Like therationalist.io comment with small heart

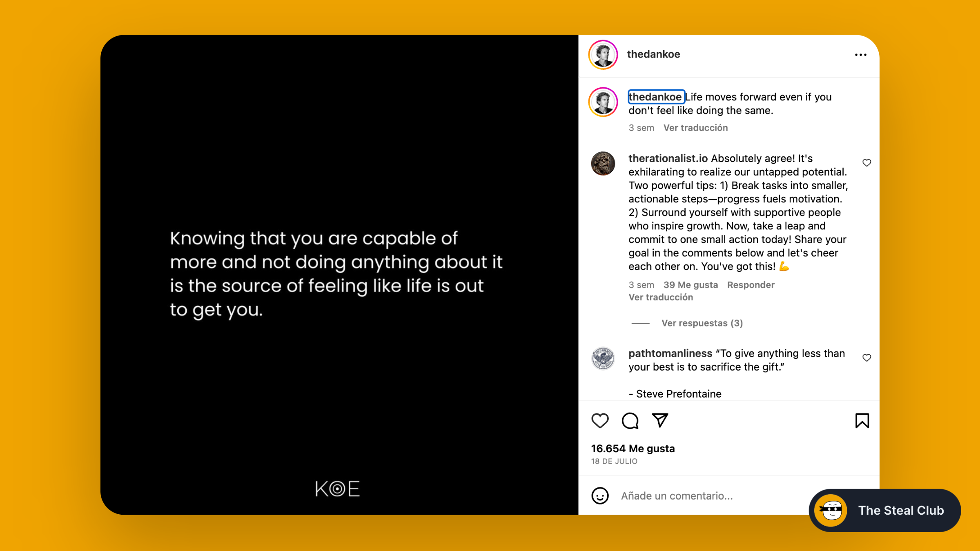pyautogui.click(x=866, y=163)
